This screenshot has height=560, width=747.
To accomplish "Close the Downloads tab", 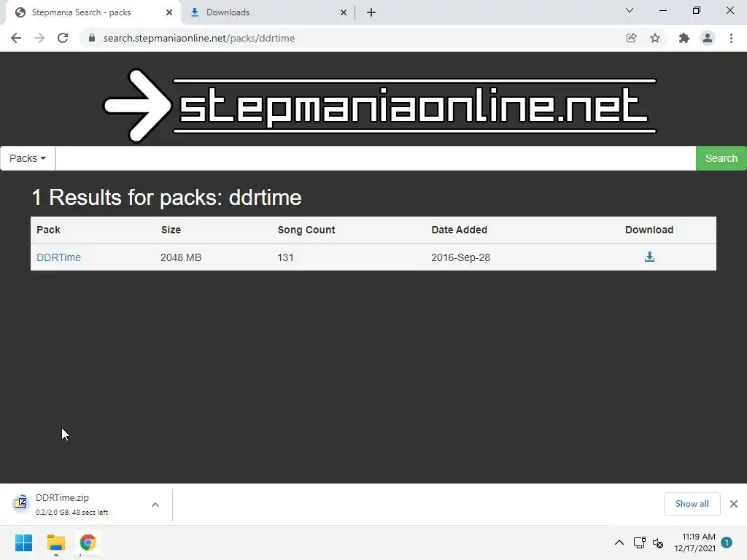I will coord(344,12).
